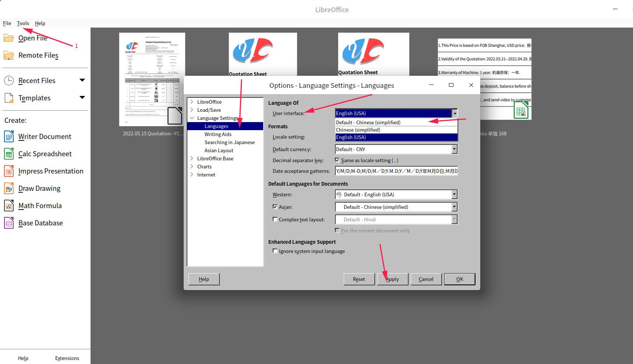Expand the Internet tree node
The width and height of the screenshot is (633, 364).
coord(192,175)
